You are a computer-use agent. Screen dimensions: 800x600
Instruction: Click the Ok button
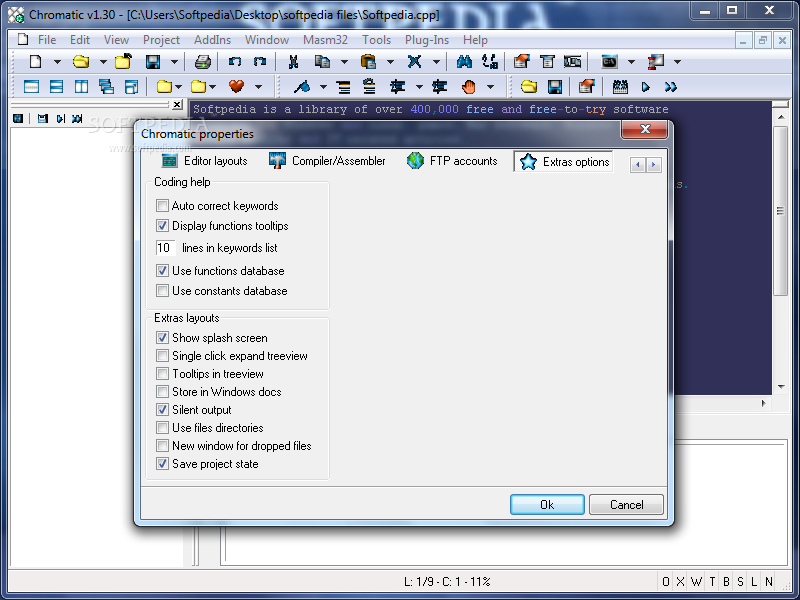[x=547, y=505]
